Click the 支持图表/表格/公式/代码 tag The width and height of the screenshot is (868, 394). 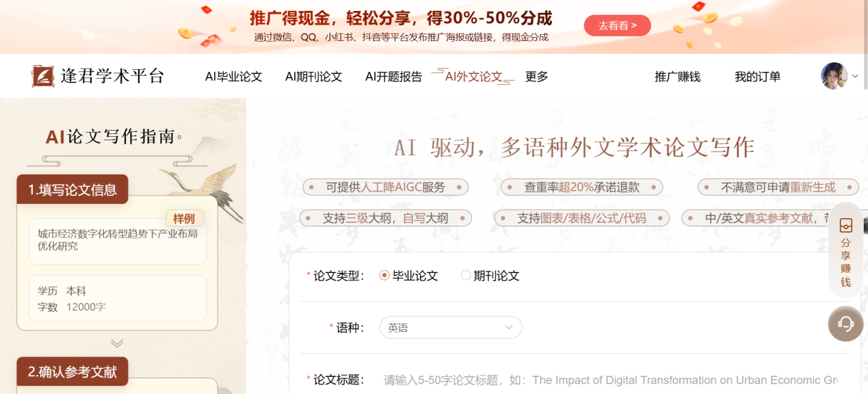click(x=581, y=218)
